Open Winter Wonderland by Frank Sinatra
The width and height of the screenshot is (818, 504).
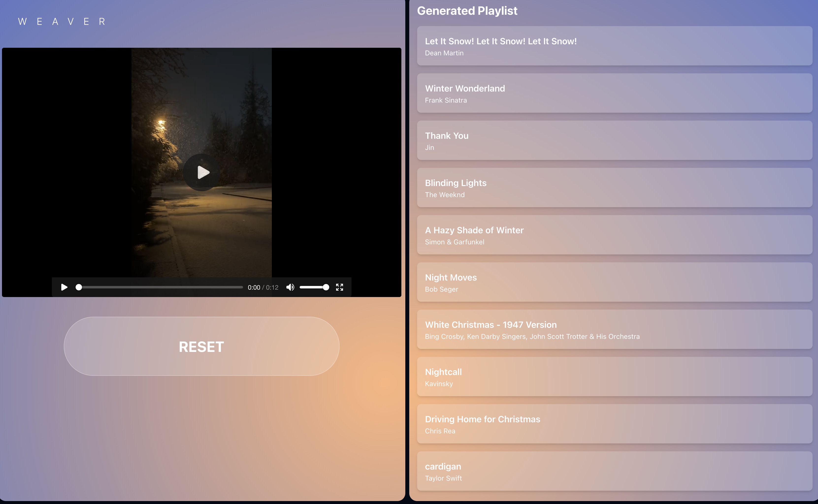coord(614,93)
